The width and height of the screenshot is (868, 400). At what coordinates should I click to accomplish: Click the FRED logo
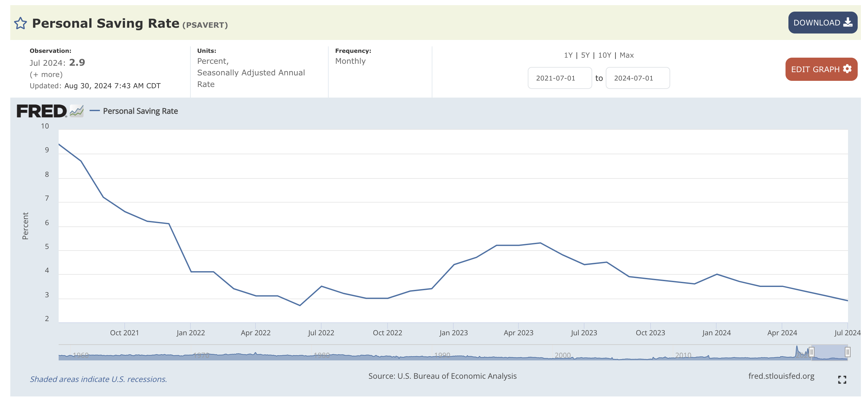(x=42, y=111)
